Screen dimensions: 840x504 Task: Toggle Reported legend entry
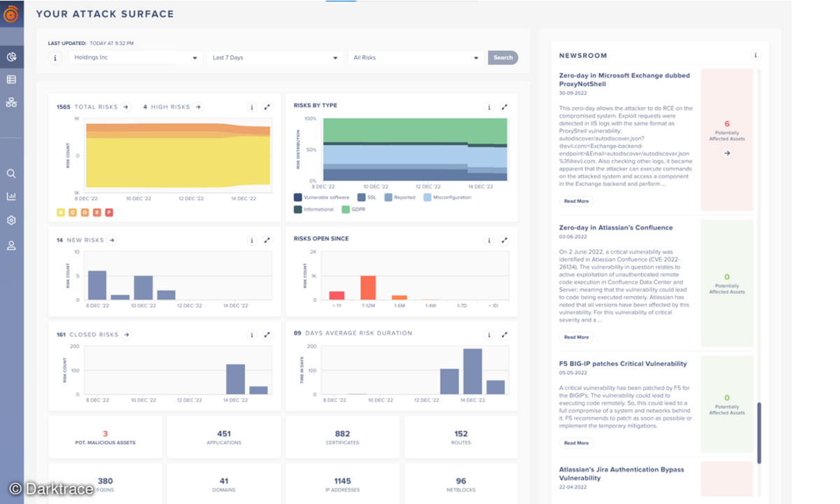pos(399,197)
